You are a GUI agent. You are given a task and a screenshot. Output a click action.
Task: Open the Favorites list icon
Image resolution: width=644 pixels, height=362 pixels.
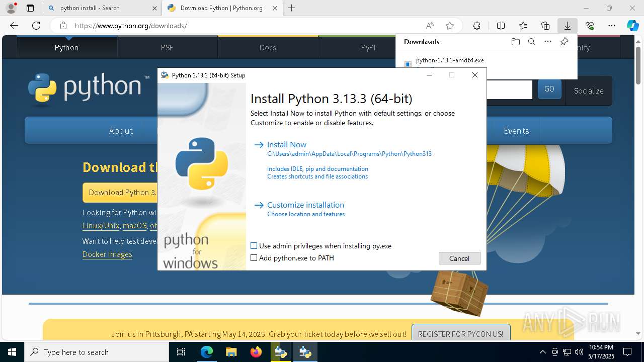tap(523, 26)
